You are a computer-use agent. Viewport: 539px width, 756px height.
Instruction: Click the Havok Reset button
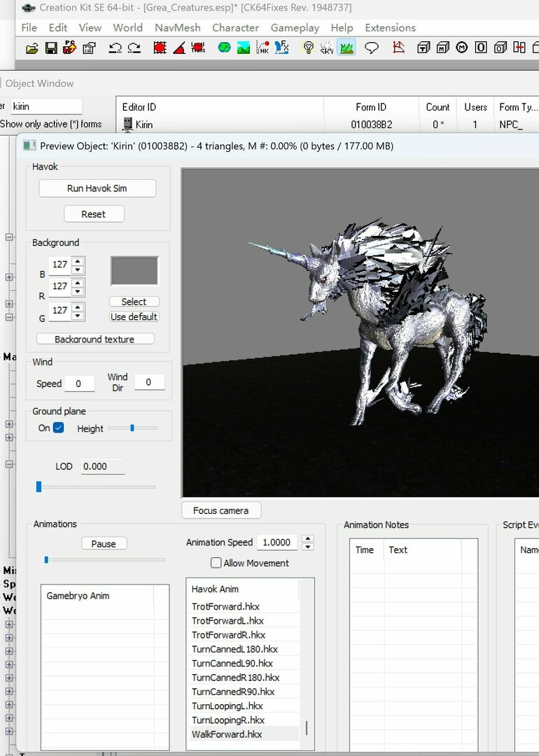click(94, 214)
